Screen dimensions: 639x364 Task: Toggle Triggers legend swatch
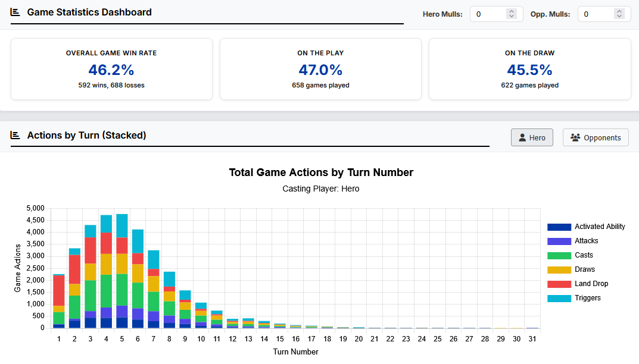pos(559,298)
